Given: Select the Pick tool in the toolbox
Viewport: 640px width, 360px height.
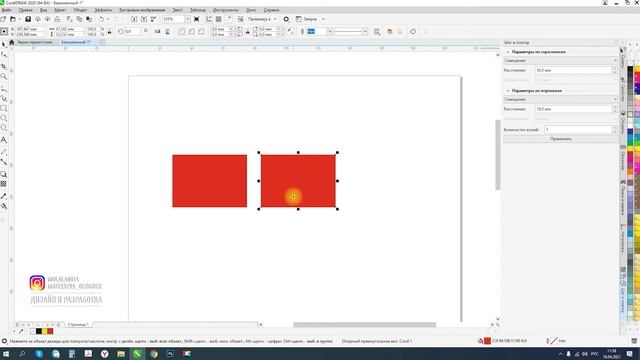Looking at the screenshot, I should [4, 44].
